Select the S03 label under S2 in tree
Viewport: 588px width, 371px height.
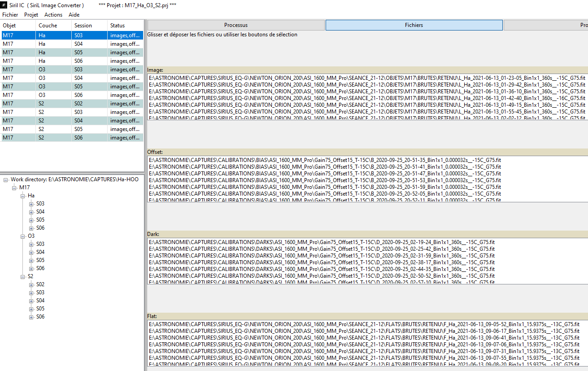pyautogui.click(x=40, y=292)
